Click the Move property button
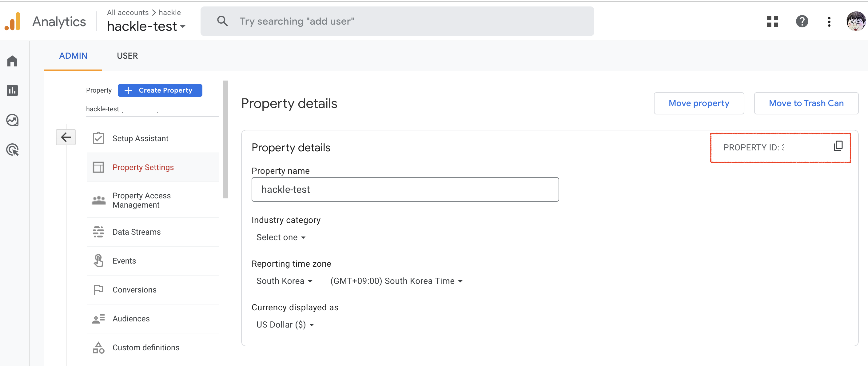The image size is (868, 366). (699, 103)
